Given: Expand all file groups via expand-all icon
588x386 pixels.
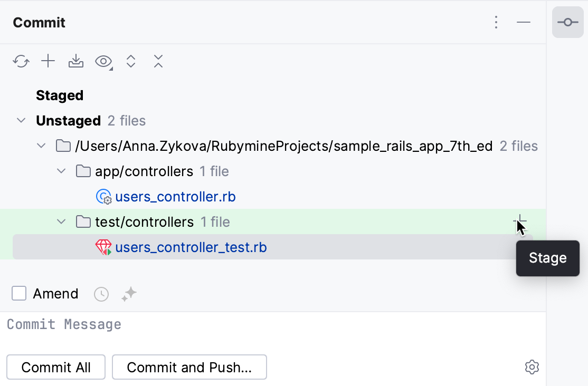Looking at the screenshot, I should (131, 61).
